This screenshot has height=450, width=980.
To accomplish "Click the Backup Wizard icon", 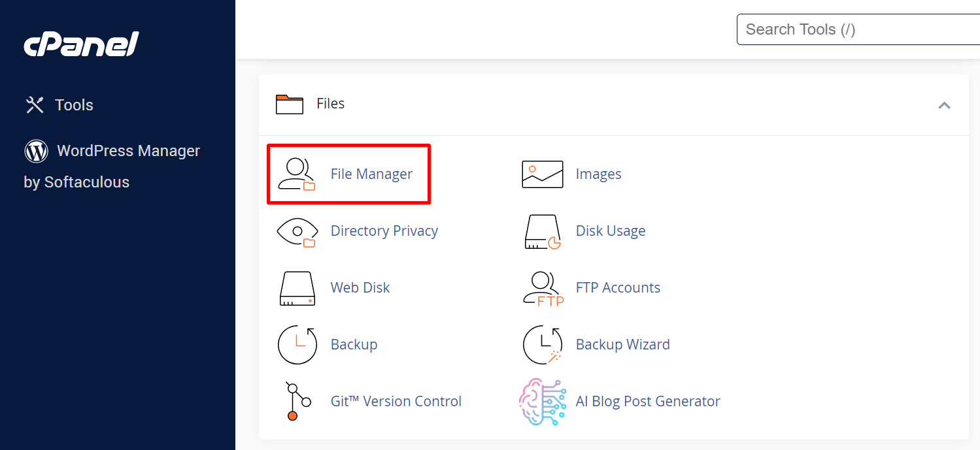I will 543,345.
